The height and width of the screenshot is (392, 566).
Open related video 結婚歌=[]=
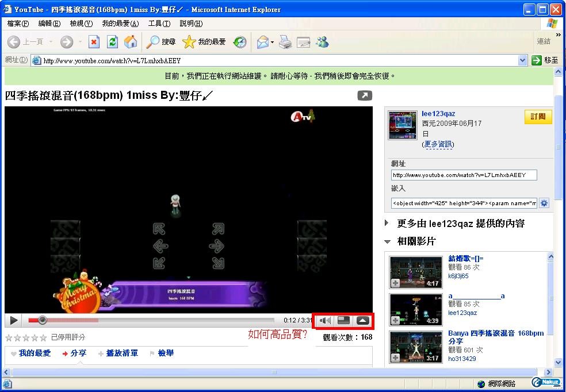pyautogui.click(x=466, y=258)
